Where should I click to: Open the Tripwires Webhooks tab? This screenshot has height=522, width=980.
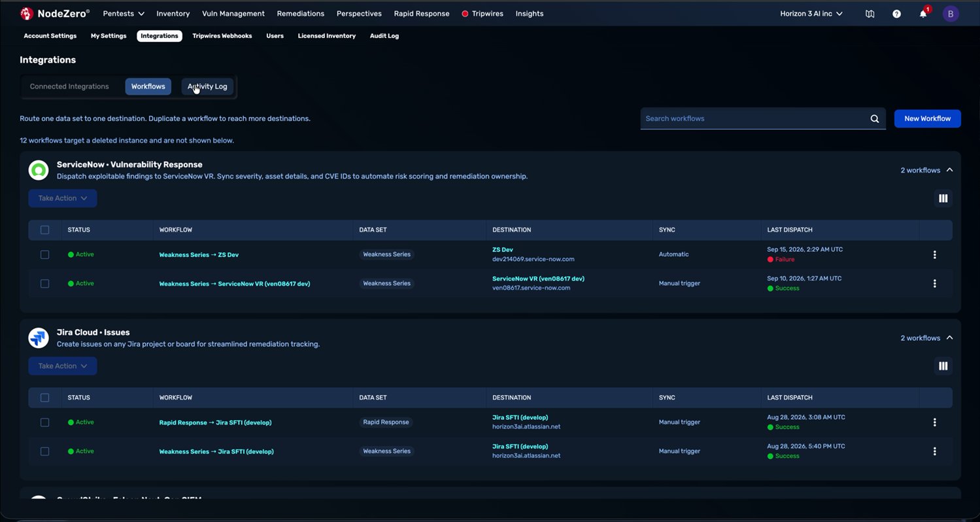tap(222, 36)
